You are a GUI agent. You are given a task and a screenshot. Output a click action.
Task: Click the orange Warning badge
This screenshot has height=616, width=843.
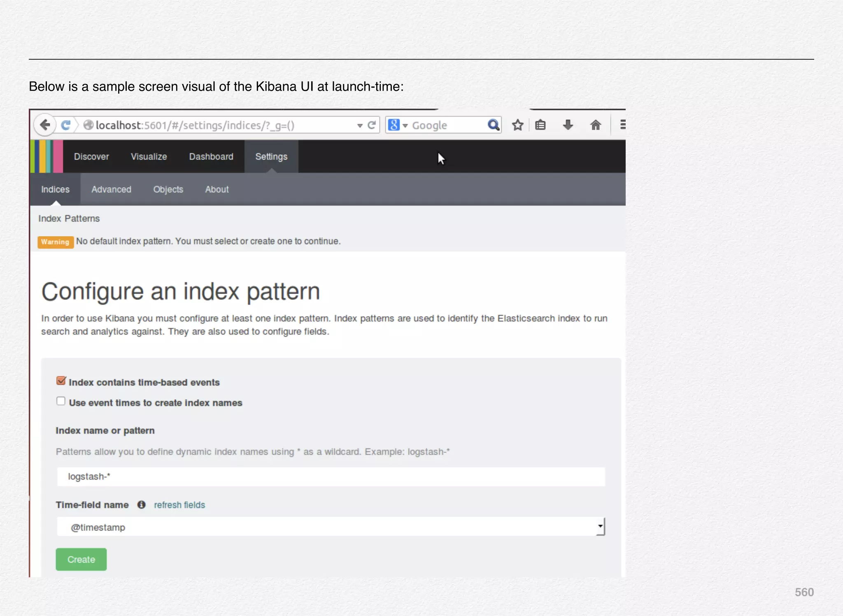[x=55, y=242]
